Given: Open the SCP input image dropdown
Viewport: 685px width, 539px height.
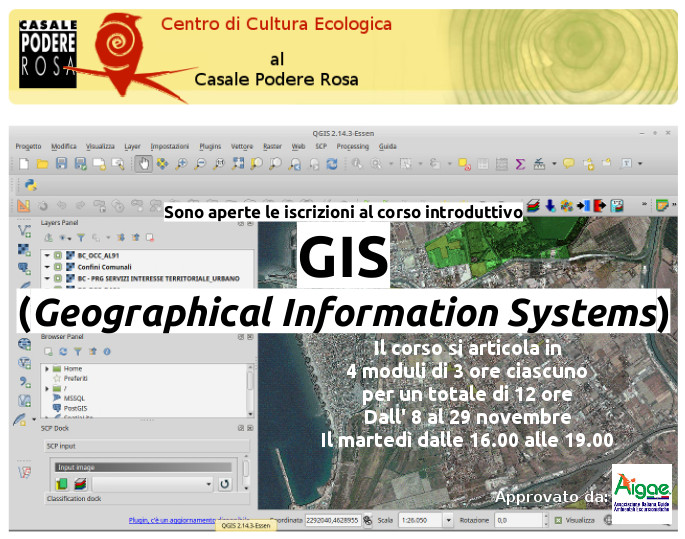Looking at the screenshot, I should pyautogui.click(x=208, y=484).
